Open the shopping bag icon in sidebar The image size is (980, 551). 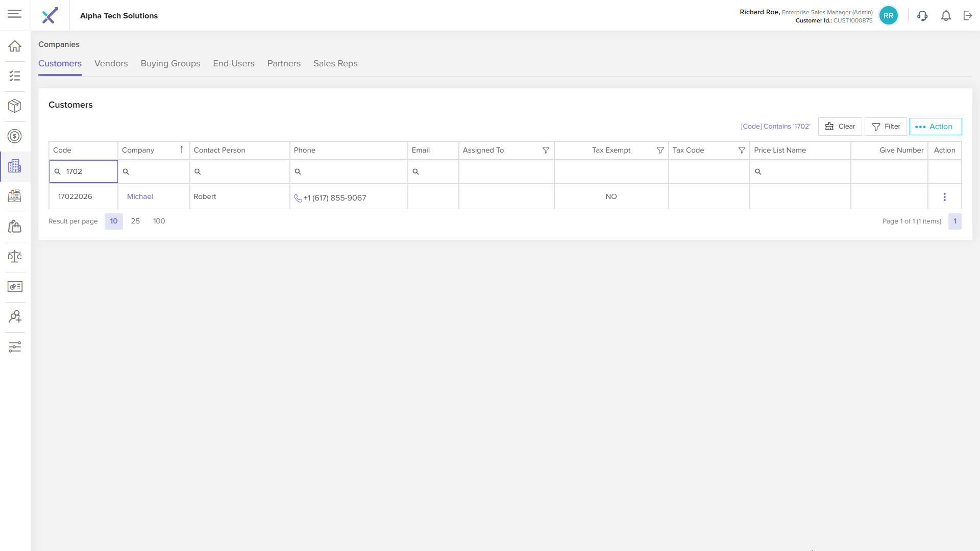point(15,227)
